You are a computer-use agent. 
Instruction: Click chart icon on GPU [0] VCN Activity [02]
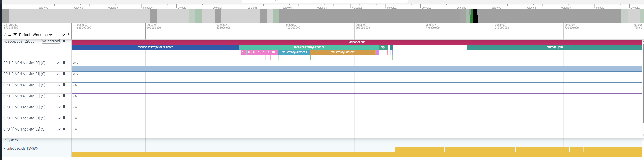pyautogui.click(x=59, y=85)
